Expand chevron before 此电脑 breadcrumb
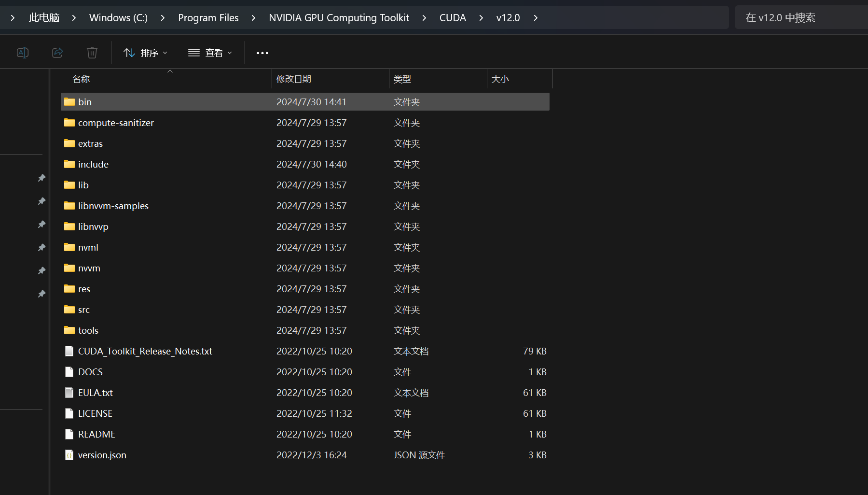The width and height of the screenshot is (868, 495). [13, 18]
